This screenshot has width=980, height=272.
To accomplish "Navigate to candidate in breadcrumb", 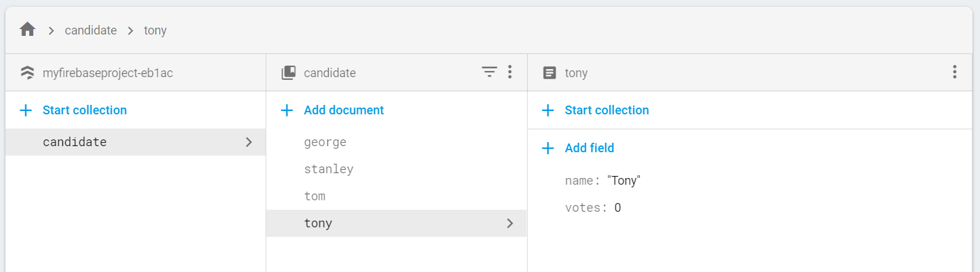I will pyautogui.click(x=91, y=30).
